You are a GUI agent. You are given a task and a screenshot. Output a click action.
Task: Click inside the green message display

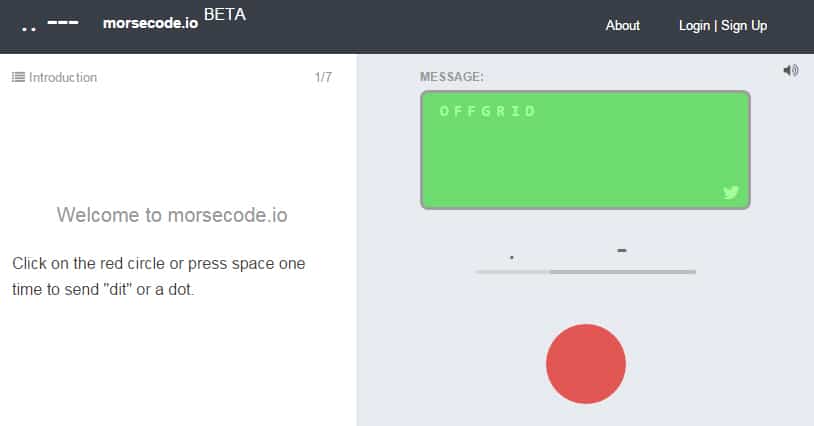pos(585,155)
